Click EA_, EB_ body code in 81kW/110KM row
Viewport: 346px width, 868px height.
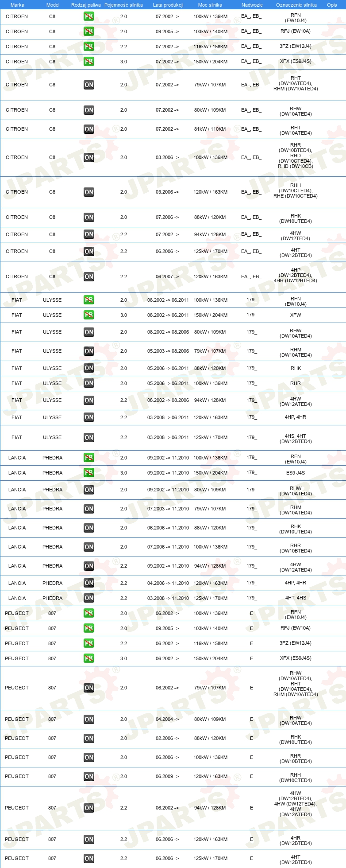[x=251, y=129]
